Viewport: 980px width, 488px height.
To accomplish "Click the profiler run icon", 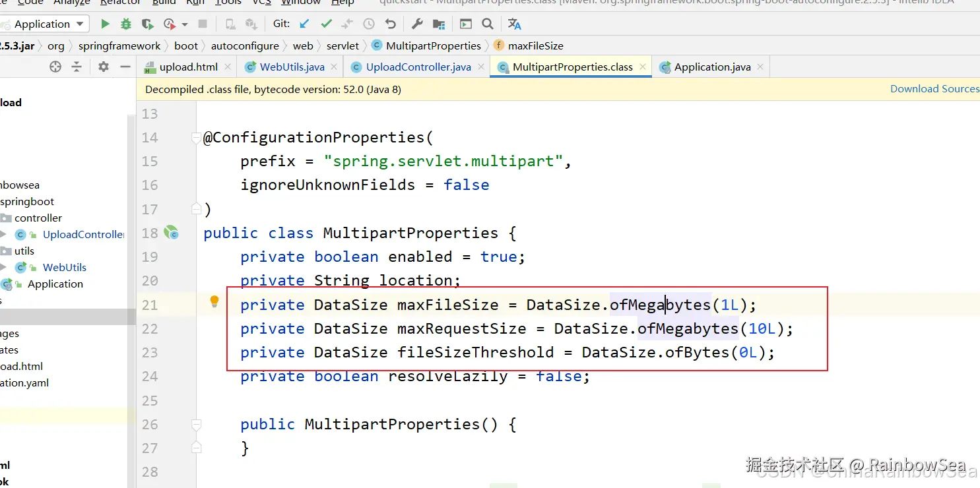I will (x=170, y=24).
